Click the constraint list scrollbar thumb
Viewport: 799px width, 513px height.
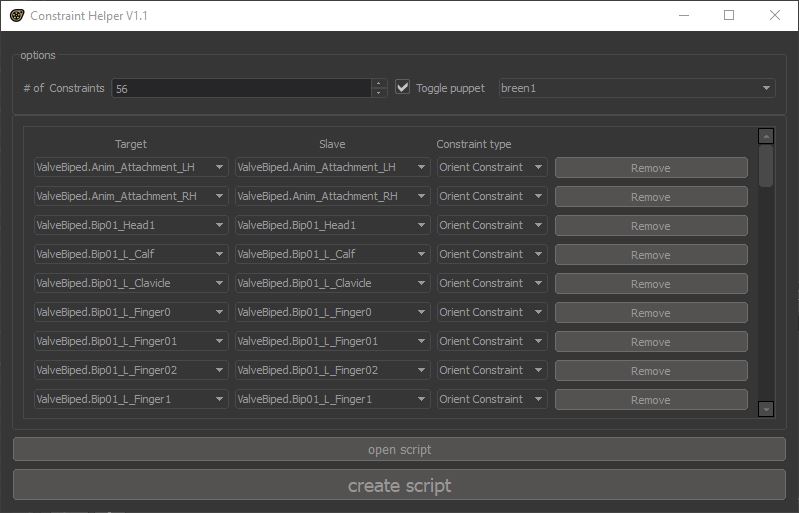coord(766,166)
